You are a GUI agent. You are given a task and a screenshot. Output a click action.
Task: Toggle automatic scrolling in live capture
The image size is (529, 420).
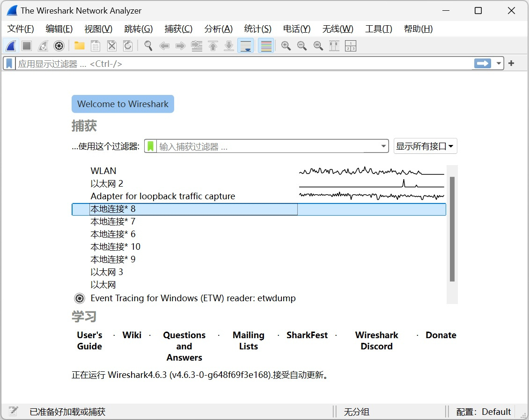[245, 45]
